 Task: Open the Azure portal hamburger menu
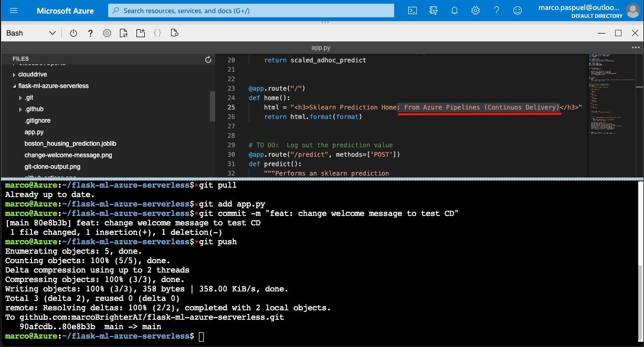click(14, 10)
